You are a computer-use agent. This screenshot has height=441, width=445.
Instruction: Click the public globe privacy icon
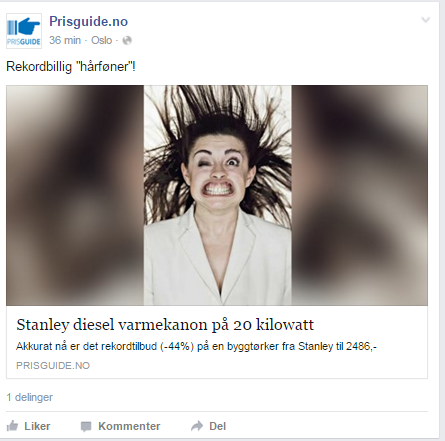point(127,41)
